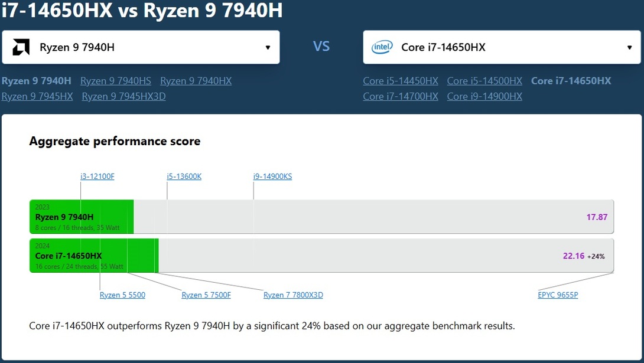The height and width of the screenshot is (363, 644).
Task: Click the green Ryzen 9 7940H score bar
Action: (82, 217)
